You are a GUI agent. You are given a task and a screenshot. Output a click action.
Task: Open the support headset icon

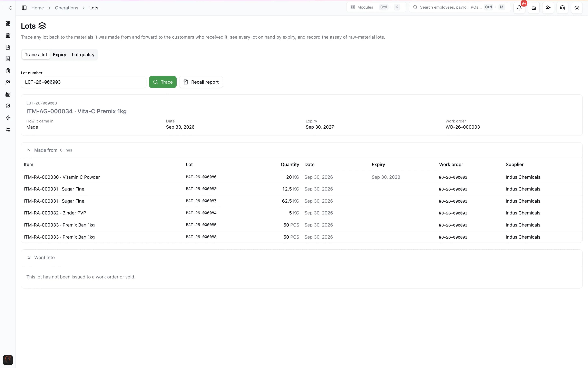coord(562,8)
